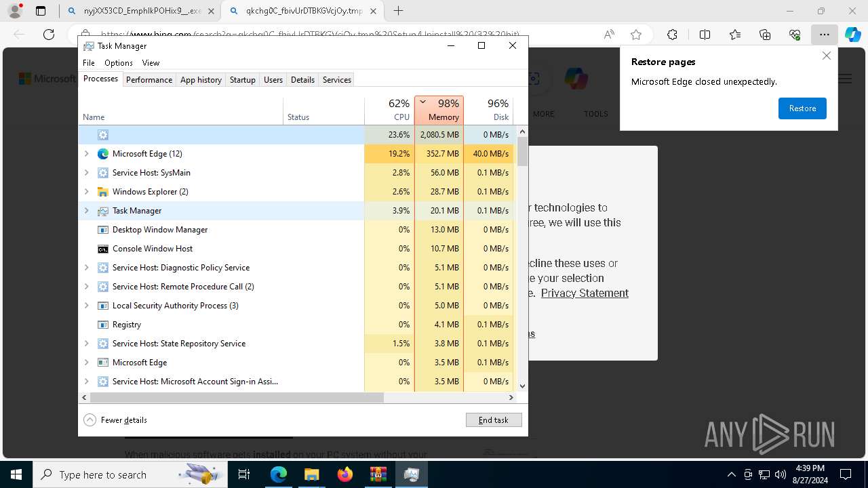Image resolution: width=868 pixels, height=488 pixels.
Task: Switch to Startup tab
Action: click(x=242, y=79)
